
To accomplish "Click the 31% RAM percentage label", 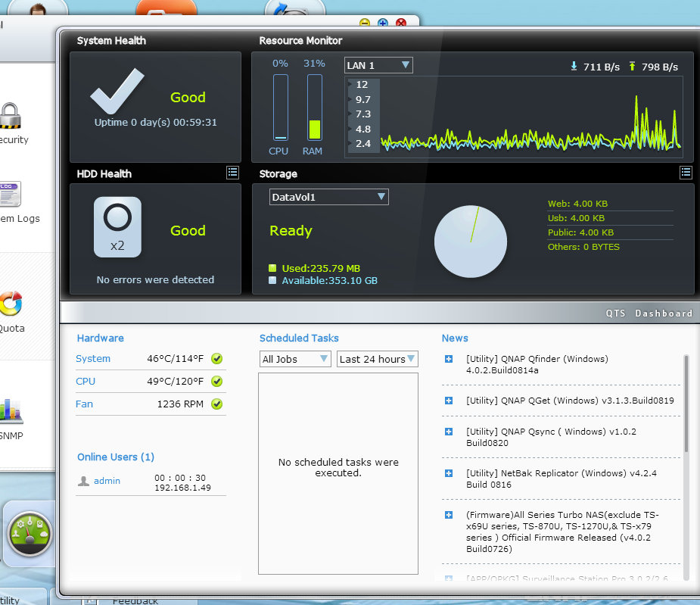I will click(314, 64).
